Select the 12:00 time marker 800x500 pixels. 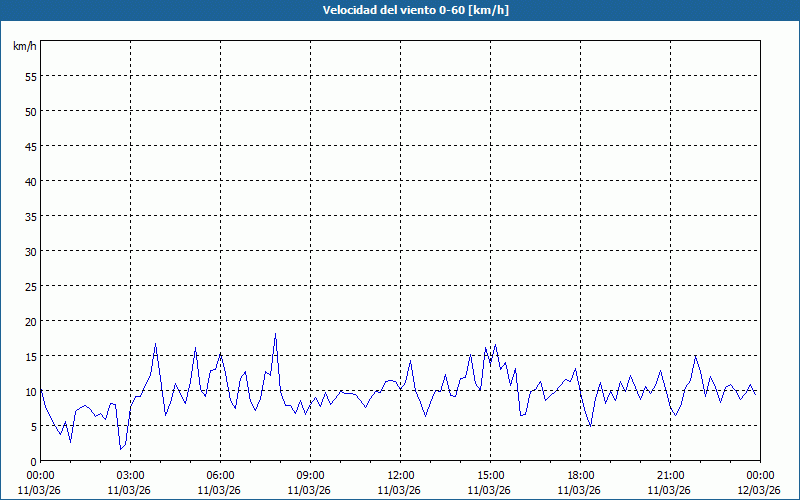[400, 475]
